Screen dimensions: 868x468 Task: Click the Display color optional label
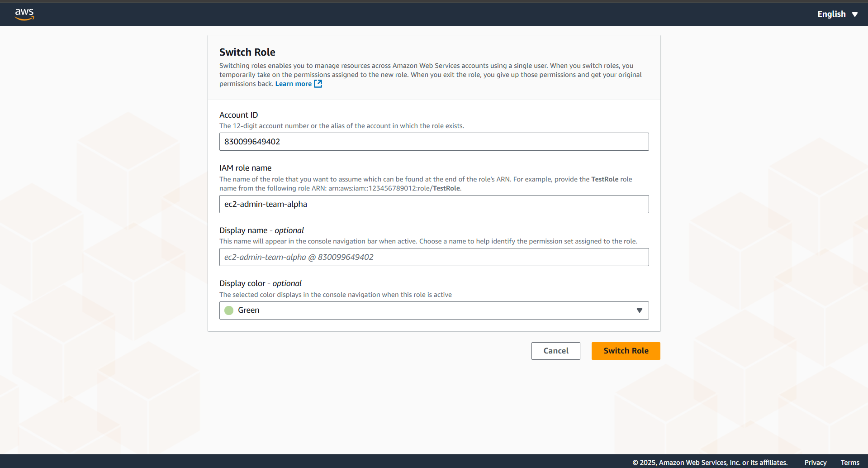click(x=260, y=283)
